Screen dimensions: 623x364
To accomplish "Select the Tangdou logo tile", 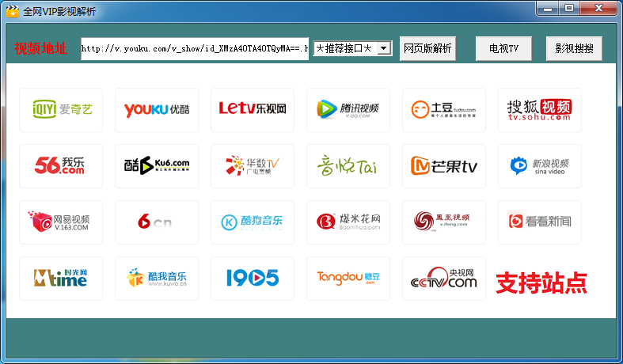I will pos(348,279).
